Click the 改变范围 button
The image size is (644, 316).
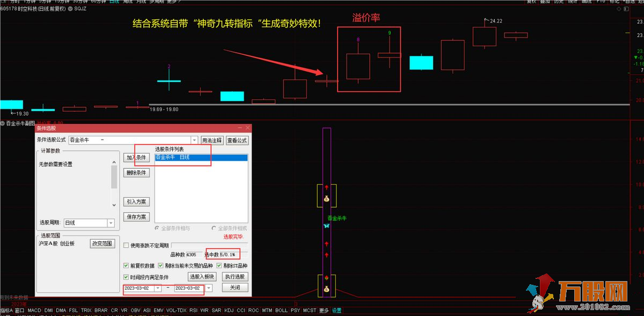point(103,243)
